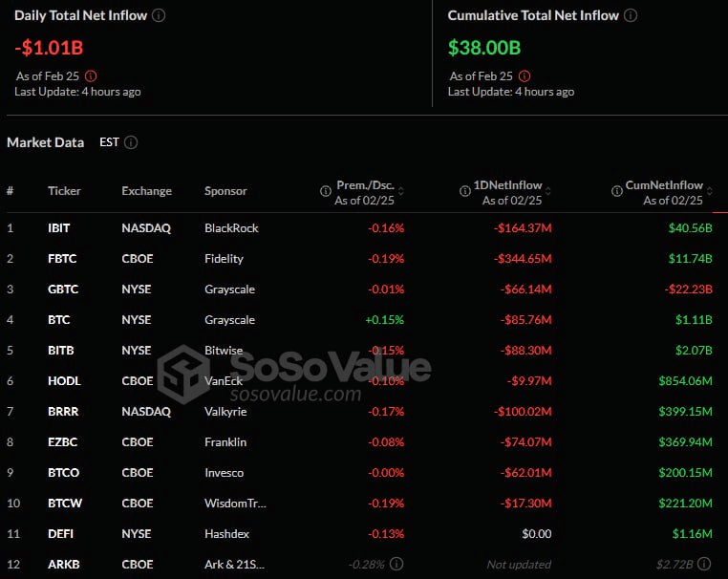Click the Bitwise sponsor cell
The image size is (728, 579).
point(224,350)
